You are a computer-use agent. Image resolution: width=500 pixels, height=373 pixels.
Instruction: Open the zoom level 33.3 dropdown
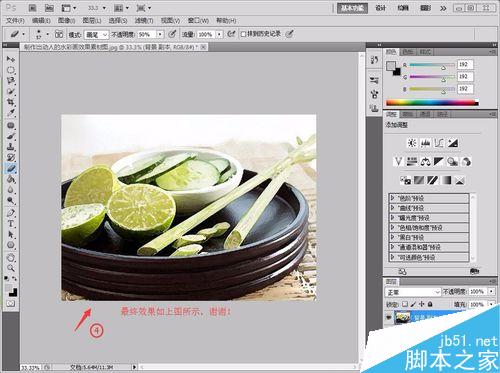(x=104, y=8)
